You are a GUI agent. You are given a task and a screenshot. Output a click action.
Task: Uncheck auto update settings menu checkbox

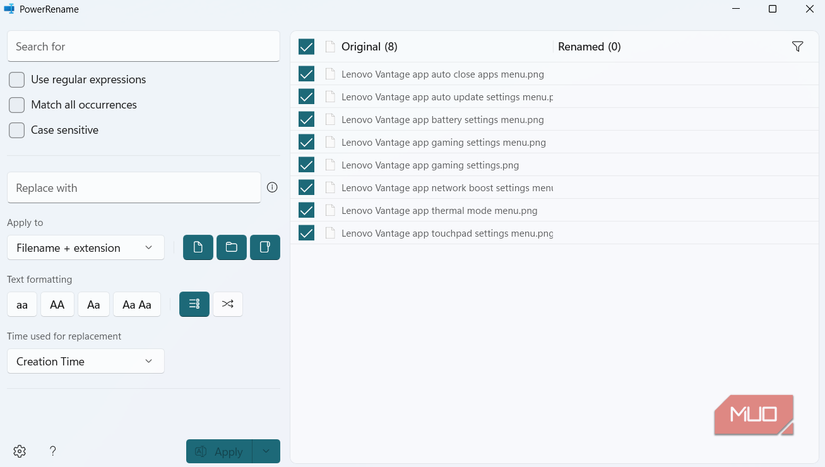click(306, 97)
